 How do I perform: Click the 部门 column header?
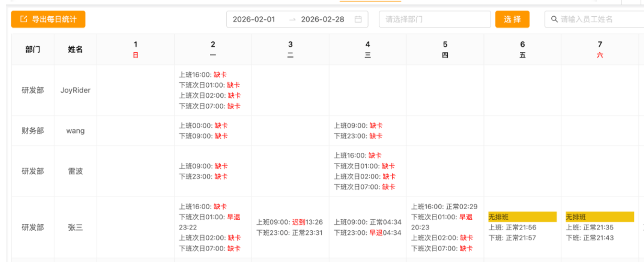coord(33,49)
